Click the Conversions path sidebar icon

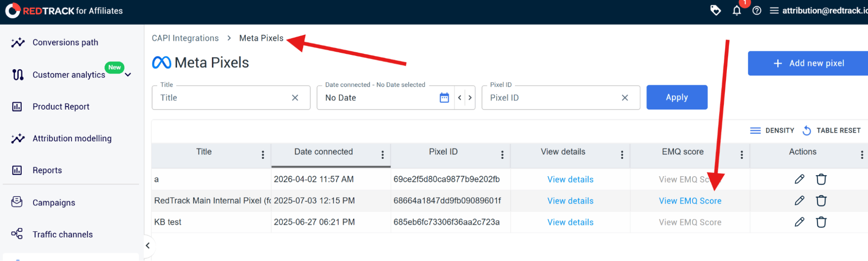[18, 42]
